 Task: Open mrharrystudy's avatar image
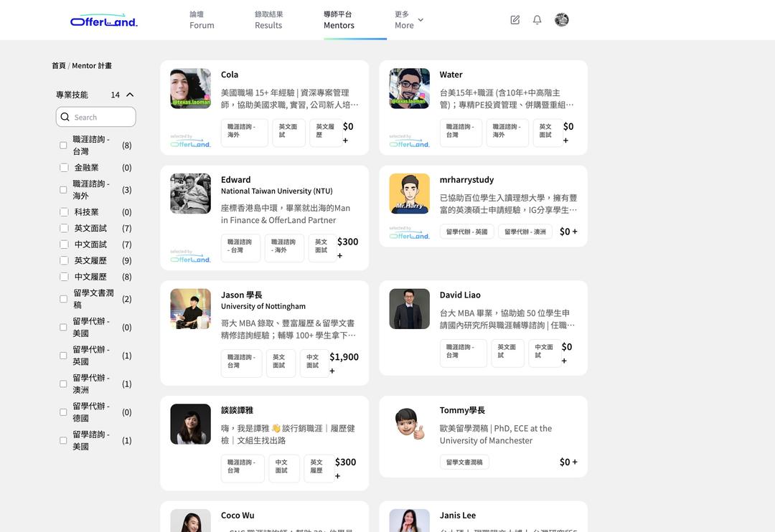[x=409, y=194]
